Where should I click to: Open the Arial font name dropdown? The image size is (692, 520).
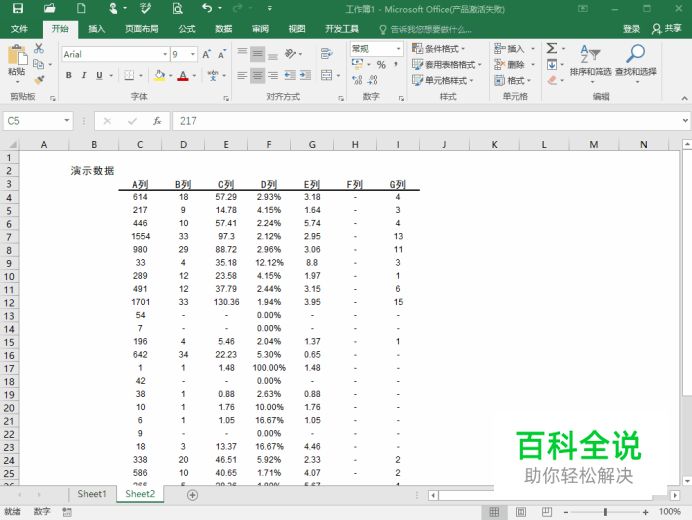click(x=165, y=54)
